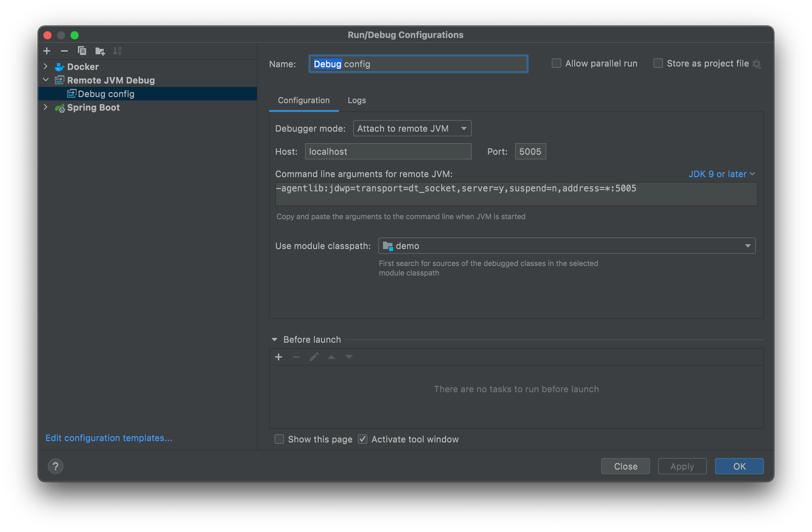Click the Add New Configuration plus icon
This screenshot has height=532, width=812.
coord(47,51)
